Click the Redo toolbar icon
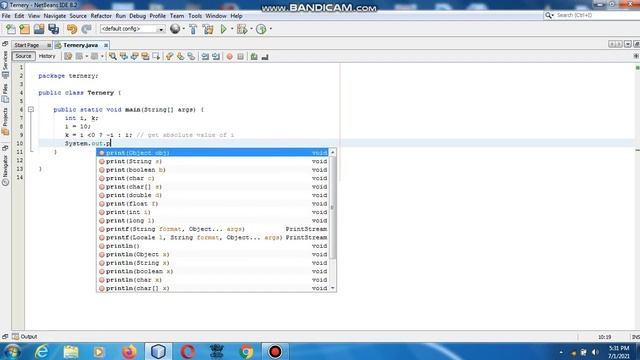The height and width of the screenshot is (360, 640). pyautogui.click(x=86, y=29)
